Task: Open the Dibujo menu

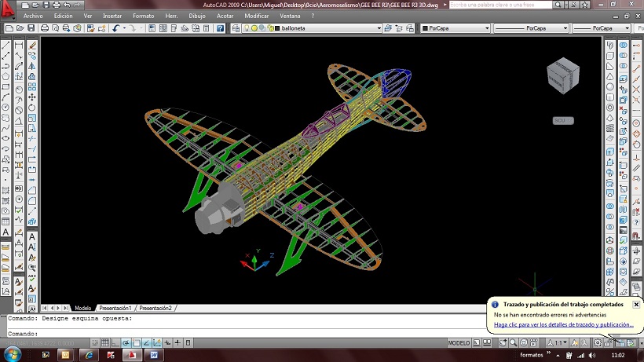Action: point(197,16)
